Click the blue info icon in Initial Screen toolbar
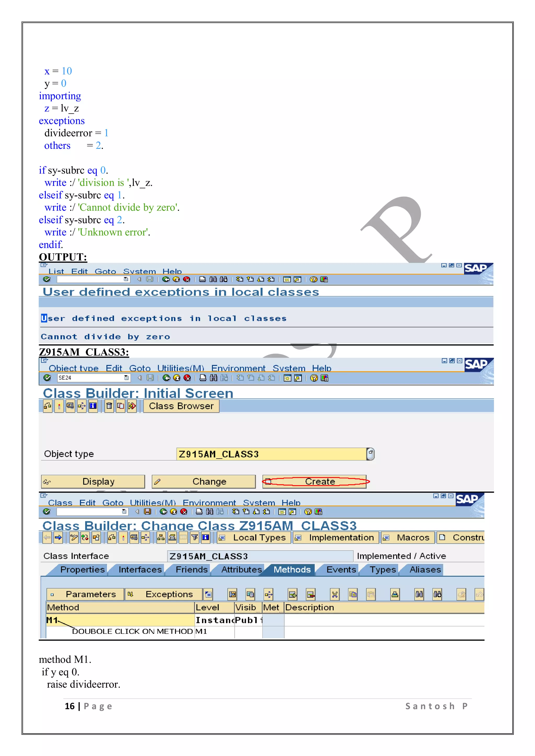The image size is (535, 756). point(93,406)
